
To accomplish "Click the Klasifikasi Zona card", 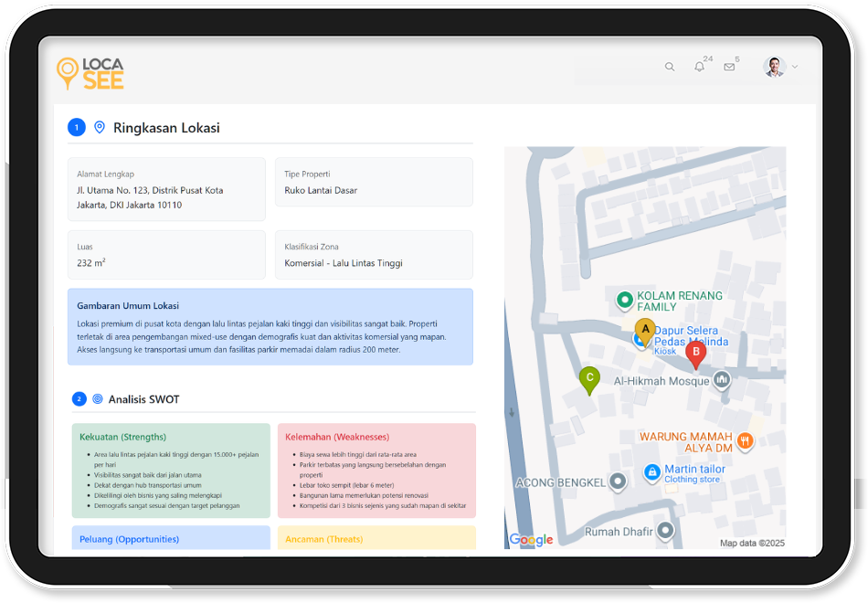I will [375, 255].
